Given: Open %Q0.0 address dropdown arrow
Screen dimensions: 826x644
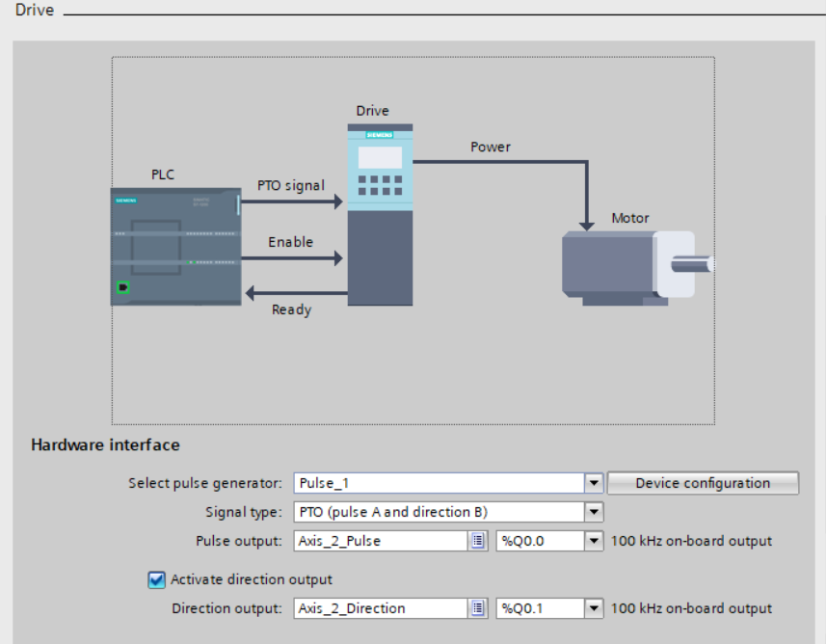Looking at the screenshot, I should pyautogui.click(x=594, y=541).
